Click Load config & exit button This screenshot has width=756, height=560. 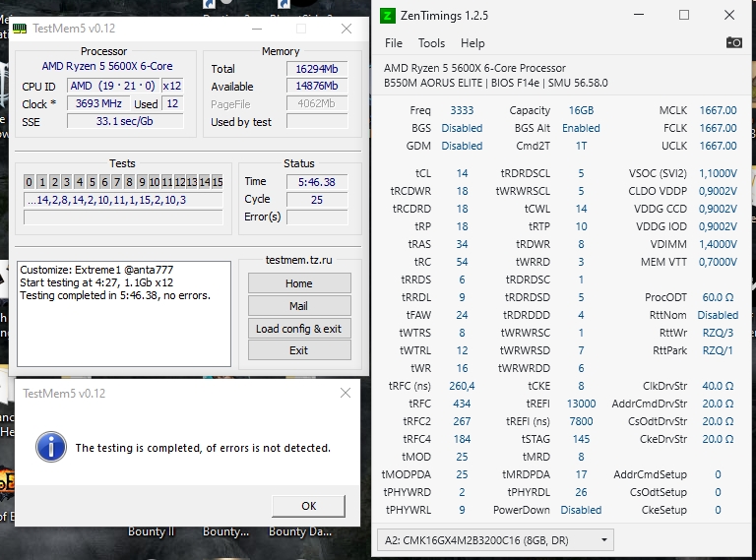point(299,329)
